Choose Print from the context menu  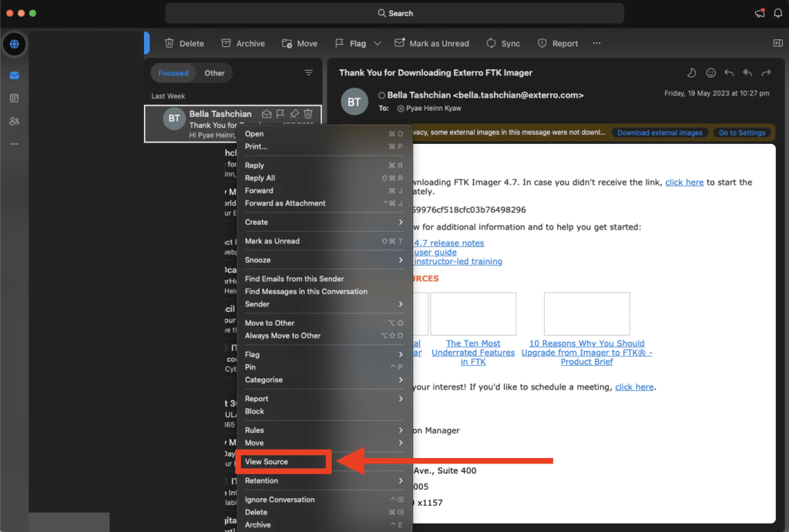pyautogui.click(x=324, y=146)
